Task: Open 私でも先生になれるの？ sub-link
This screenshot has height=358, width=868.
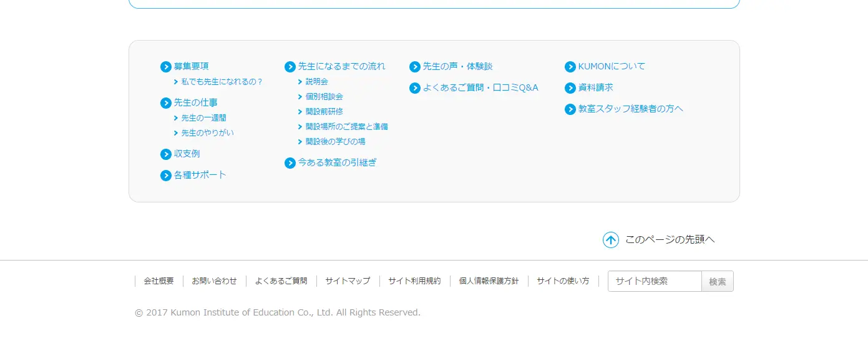Action: 222,82
